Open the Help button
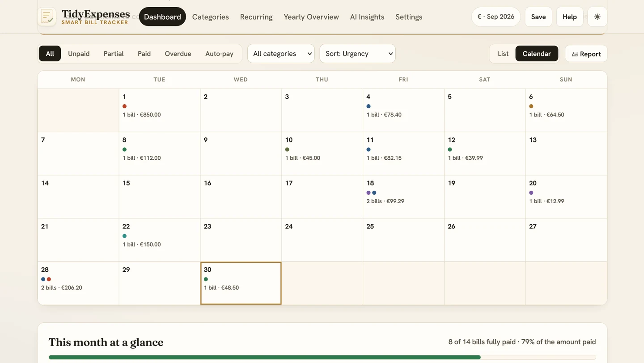The width and height of the screenshot is (644, 363). (570, 17)
